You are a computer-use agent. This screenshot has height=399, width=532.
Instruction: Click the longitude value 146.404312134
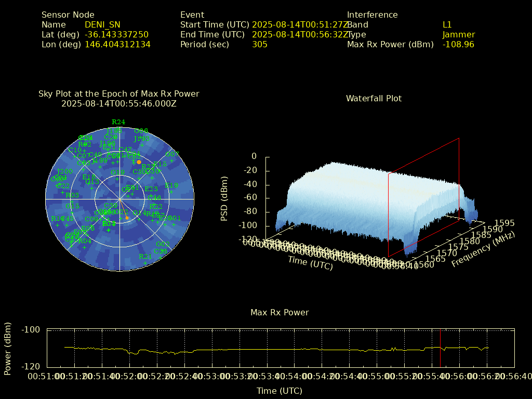click(117, 44)
